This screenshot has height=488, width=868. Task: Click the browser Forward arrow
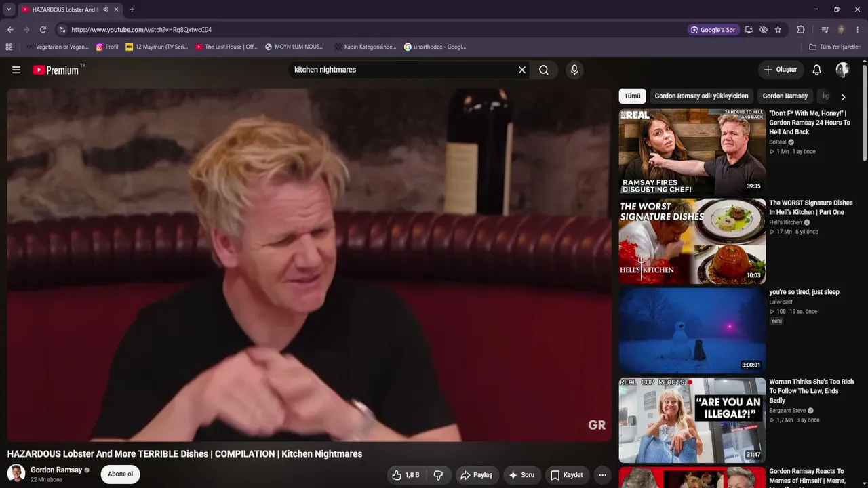[x=26, y=30]
